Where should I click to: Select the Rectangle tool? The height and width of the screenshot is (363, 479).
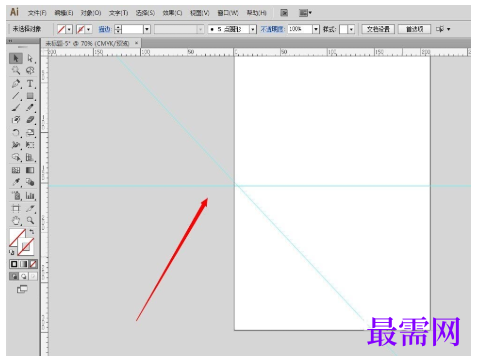(x=30, y=96)
